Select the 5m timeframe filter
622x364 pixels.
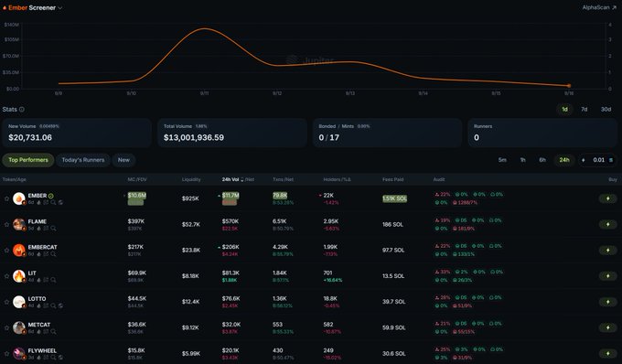[x=502, y=160]
